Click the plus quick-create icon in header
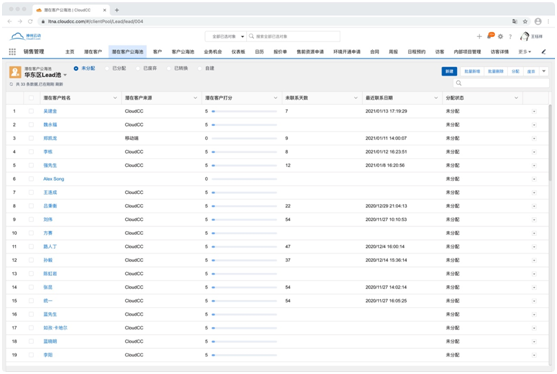The image size is (557, 374). point(479,36)
